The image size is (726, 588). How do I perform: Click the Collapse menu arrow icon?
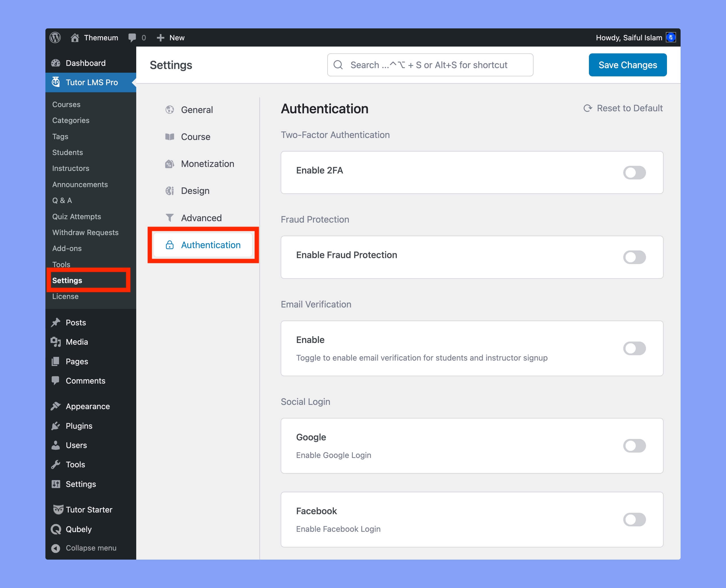(56, 548)
